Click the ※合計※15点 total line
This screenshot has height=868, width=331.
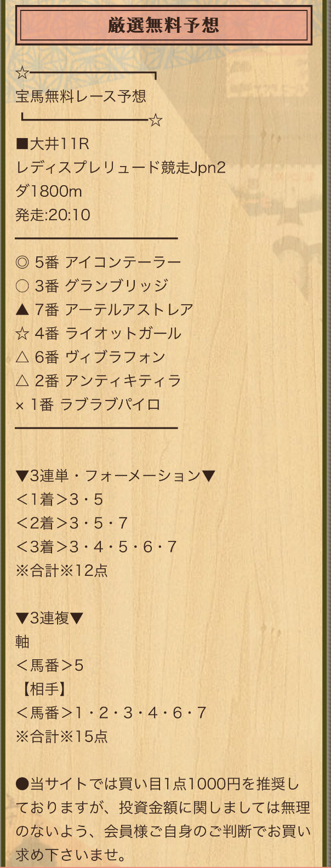[62, 736]
